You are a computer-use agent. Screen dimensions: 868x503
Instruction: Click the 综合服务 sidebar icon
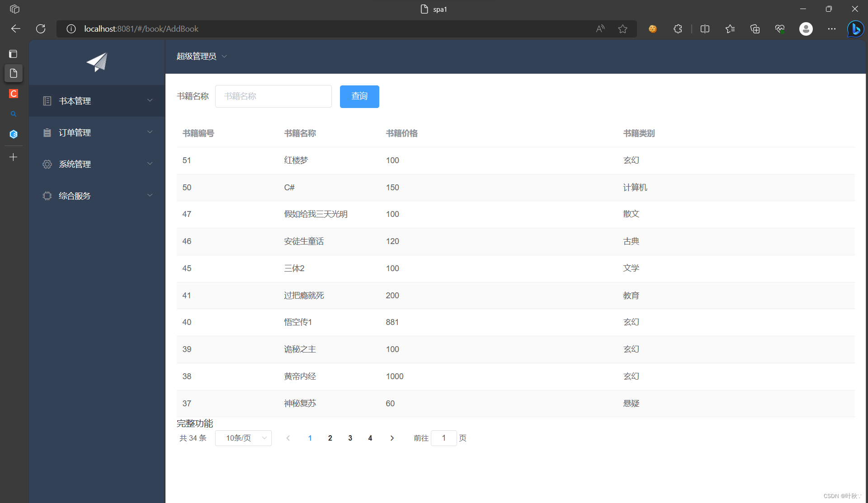pos(47,195)
